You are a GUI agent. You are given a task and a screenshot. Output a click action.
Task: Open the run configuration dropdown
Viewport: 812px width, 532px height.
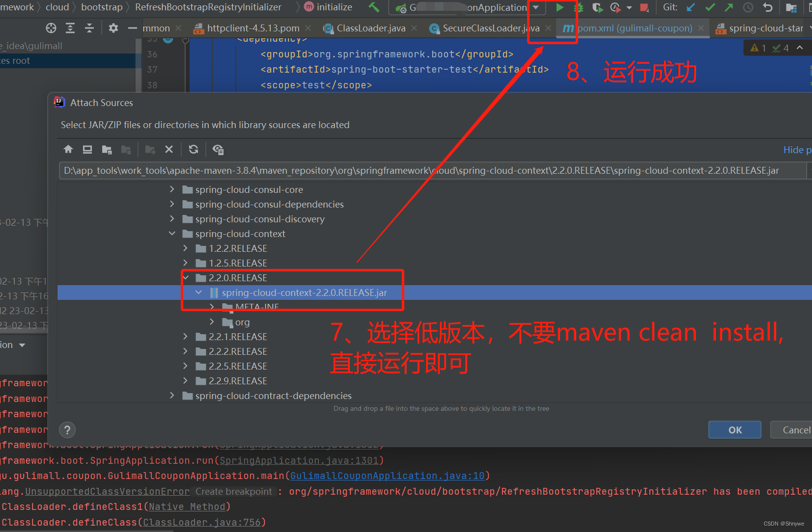point(536,7)
